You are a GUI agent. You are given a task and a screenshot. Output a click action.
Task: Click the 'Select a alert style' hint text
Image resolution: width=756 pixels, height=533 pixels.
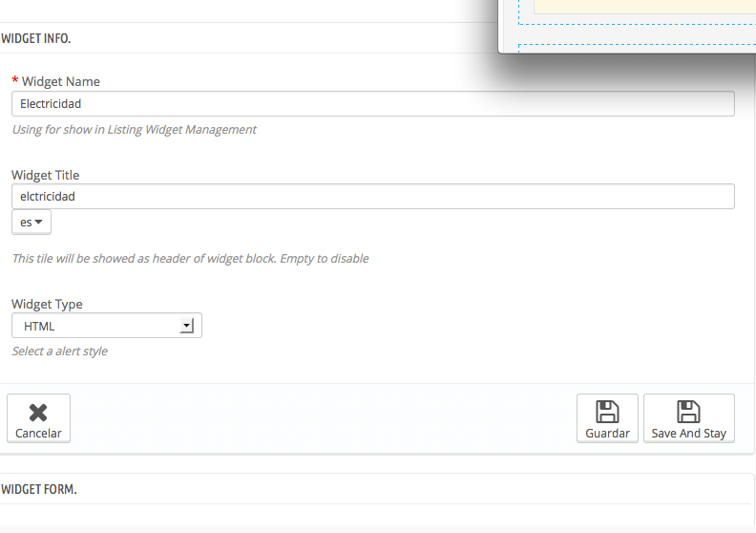pos(60,352)
